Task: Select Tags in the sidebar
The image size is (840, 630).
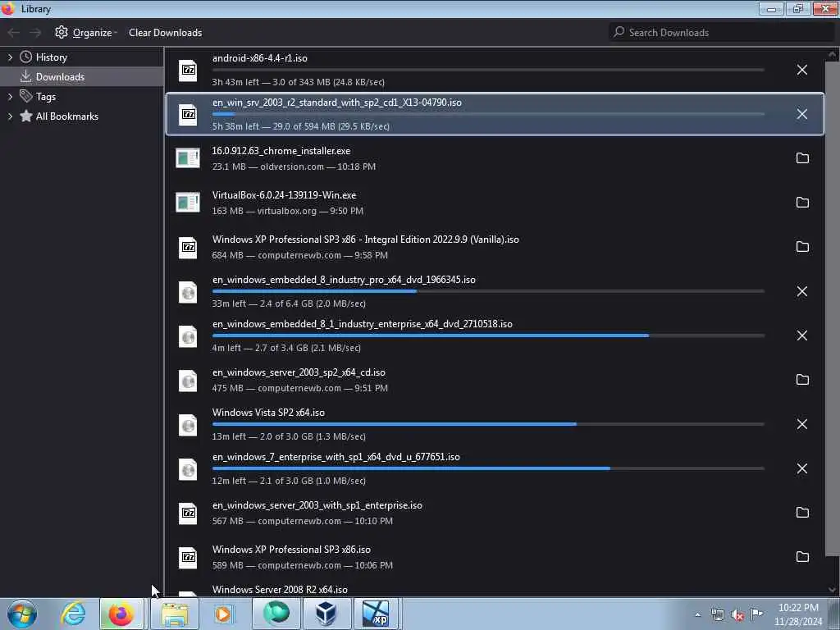Action: [46, 97]
